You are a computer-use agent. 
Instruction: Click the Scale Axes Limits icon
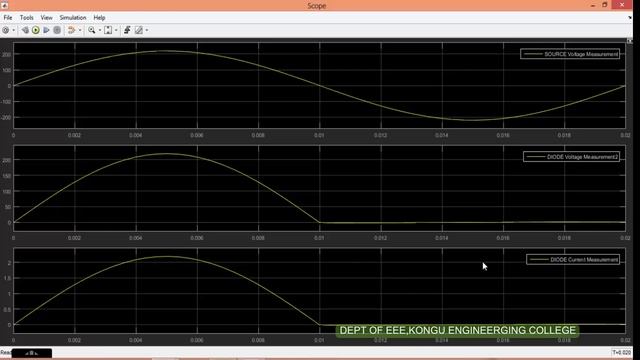pyautogui.click(x=108, y=30)
